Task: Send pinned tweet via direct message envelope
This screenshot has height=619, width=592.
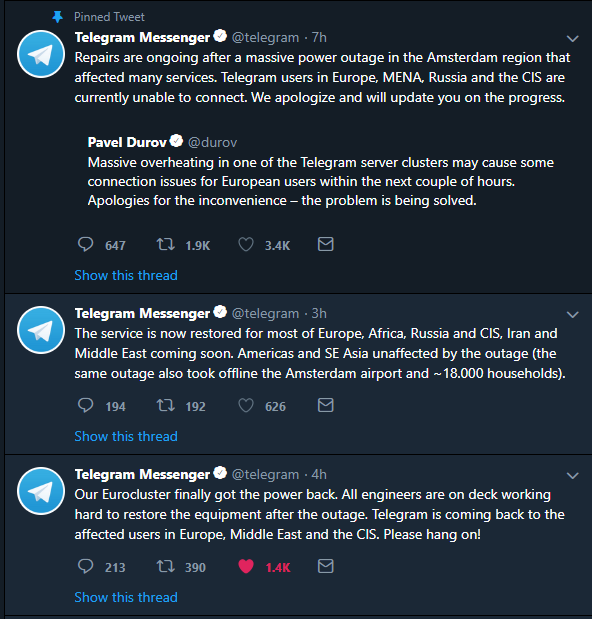Action: (x=326, y=244)
